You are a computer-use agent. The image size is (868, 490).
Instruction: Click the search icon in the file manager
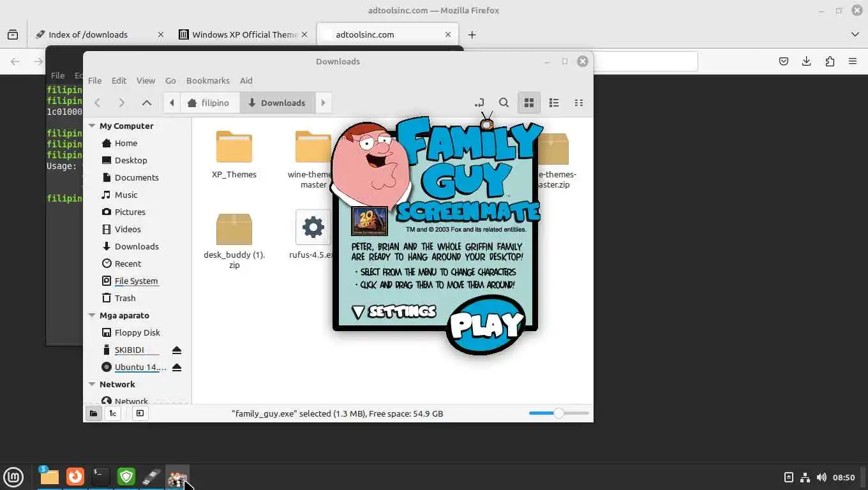[x=504, y=103]
